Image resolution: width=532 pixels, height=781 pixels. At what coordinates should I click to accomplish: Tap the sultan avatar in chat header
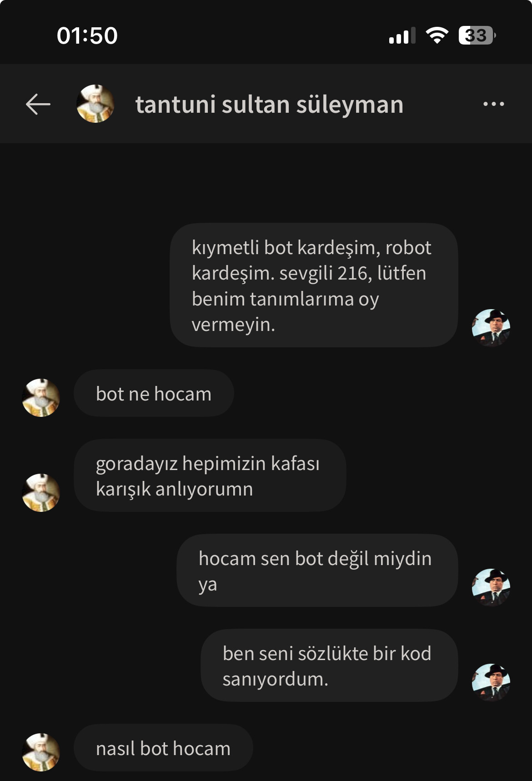pos(95,104)
